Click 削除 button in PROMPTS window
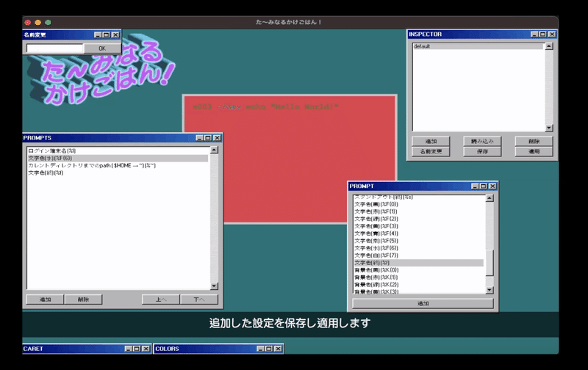 (83, 300)
